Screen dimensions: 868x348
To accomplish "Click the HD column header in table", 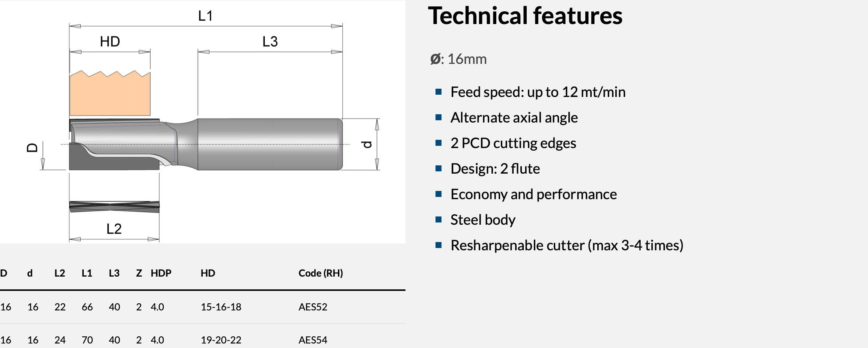I will [208, 273].
